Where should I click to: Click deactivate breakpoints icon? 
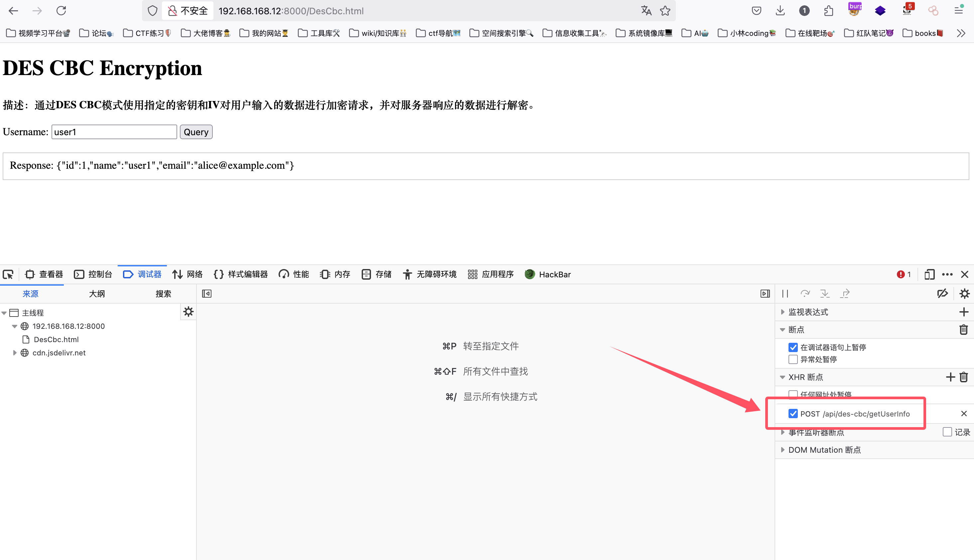[942, 294]
